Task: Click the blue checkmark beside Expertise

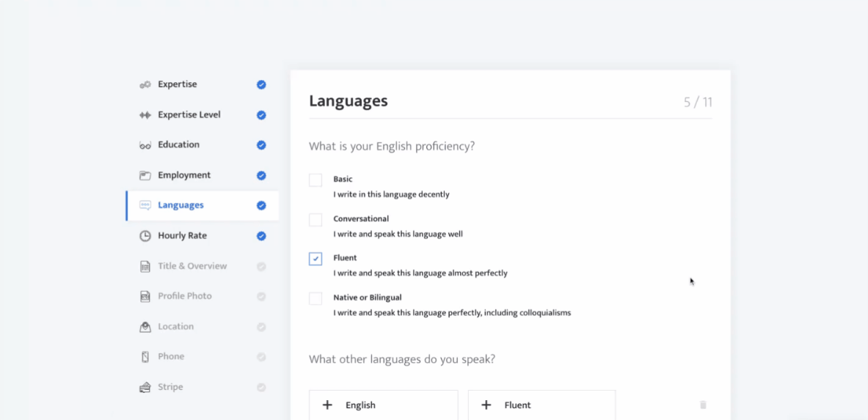Action: pyautogui.click(x=261, y=85)
